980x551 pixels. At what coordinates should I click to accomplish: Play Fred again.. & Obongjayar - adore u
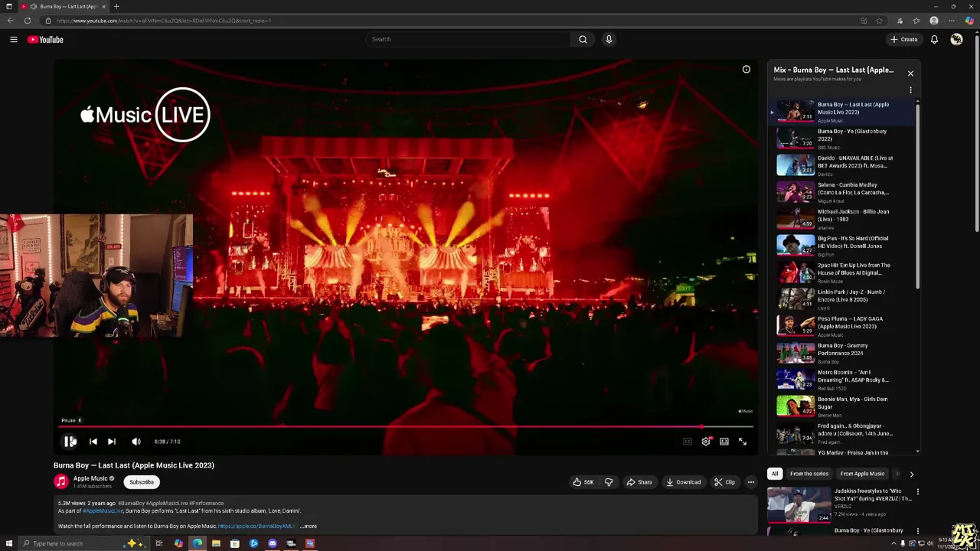(842, 433)
